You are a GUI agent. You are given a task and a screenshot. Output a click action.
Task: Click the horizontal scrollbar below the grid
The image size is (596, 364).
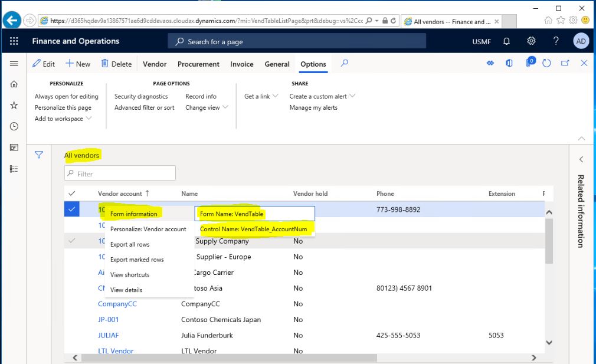coord(229,358)
